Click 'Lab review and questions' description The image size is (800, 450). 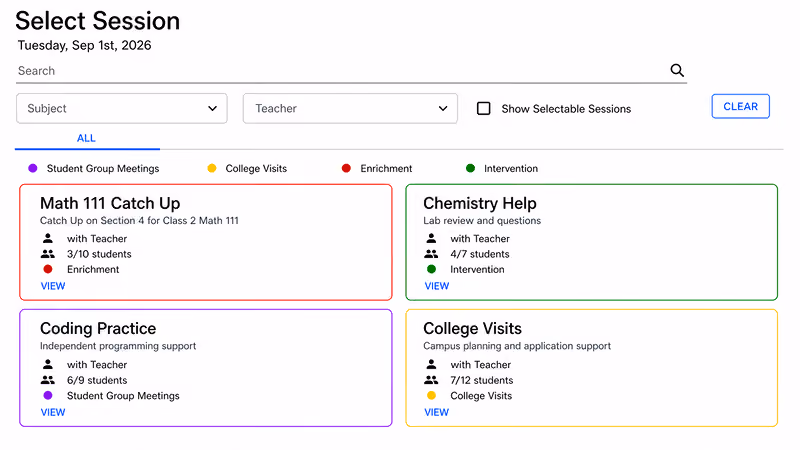[x=482, y=220]
